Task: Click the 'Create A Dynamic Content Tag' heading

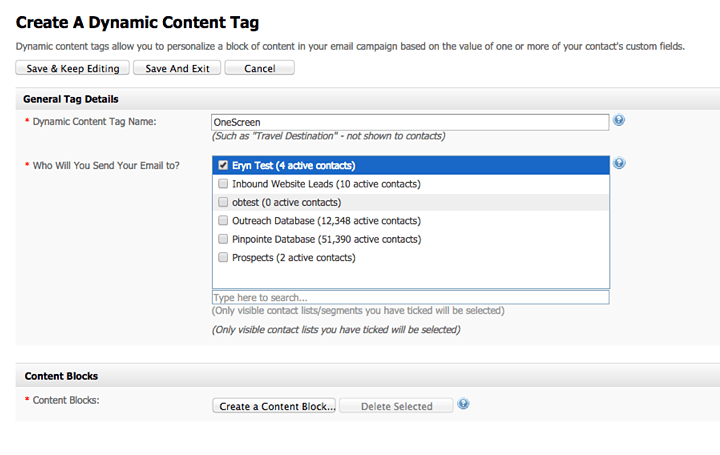Action: click(137, 22)
